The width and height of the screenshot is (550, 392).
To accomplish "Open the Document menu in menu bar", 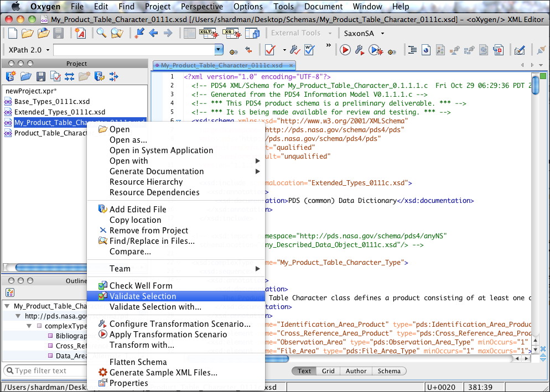I will tap(323, 7).
